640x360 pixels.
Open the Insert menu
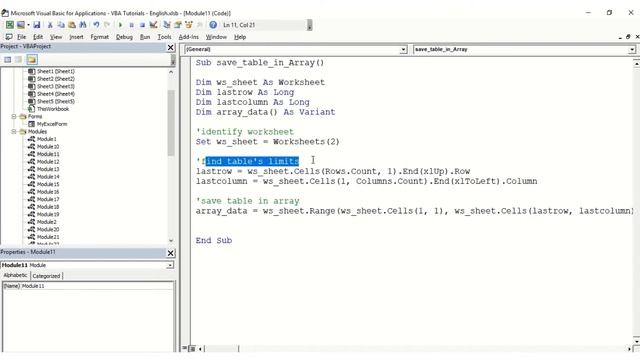[x=76, y=37]
